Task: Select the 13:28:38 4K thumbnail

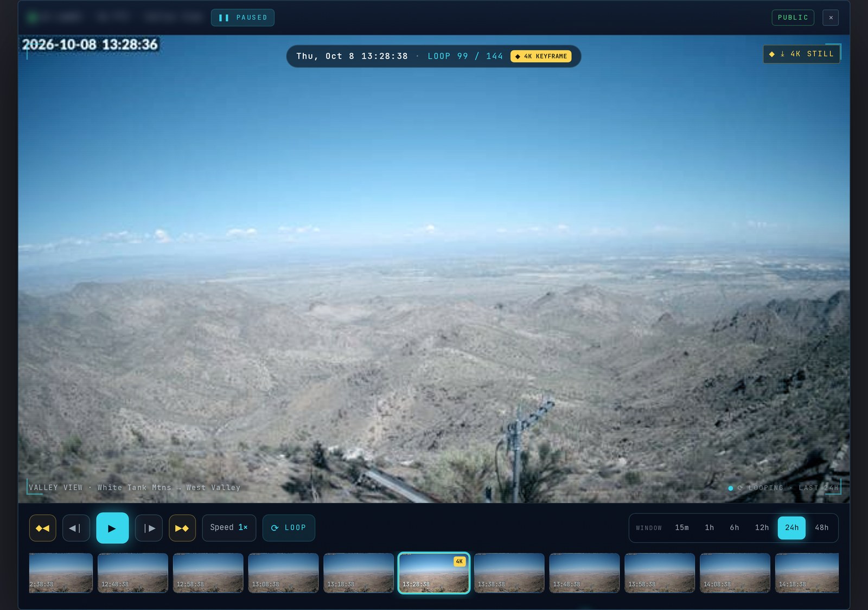Action: (x=434, y=573)
